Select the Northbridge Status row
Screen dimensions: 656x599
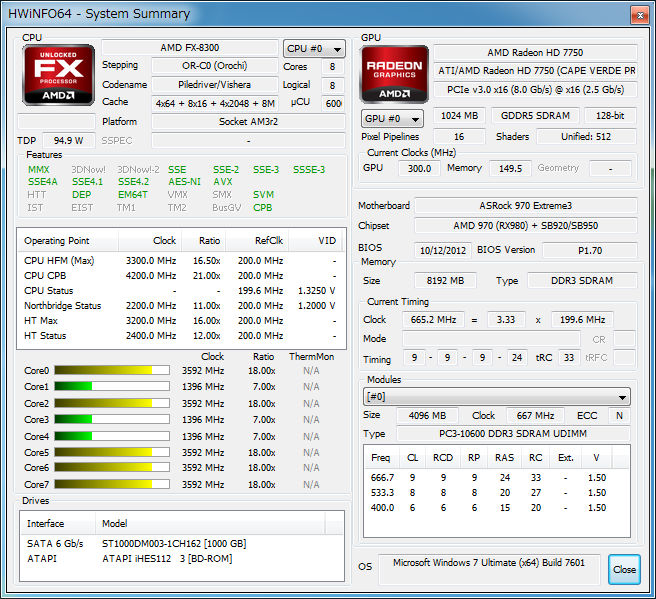pyautogui.click(x=180, y=305)
